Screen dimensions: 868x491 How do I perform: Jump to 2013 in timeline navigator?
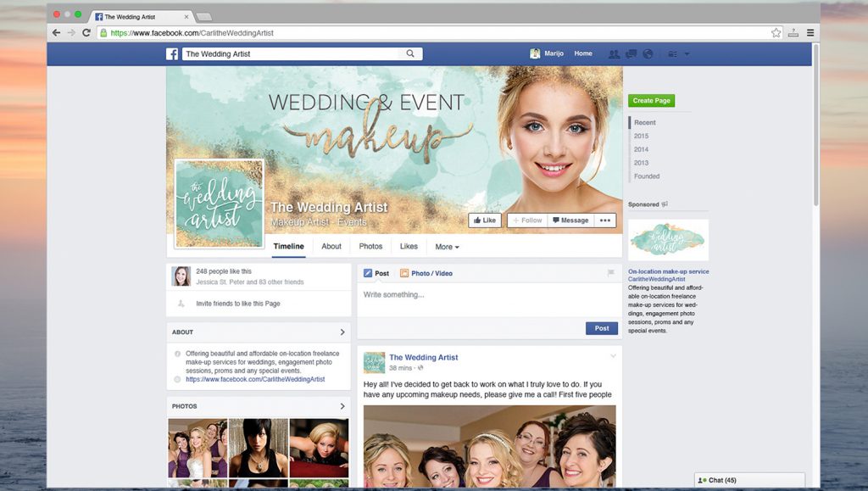641,163
